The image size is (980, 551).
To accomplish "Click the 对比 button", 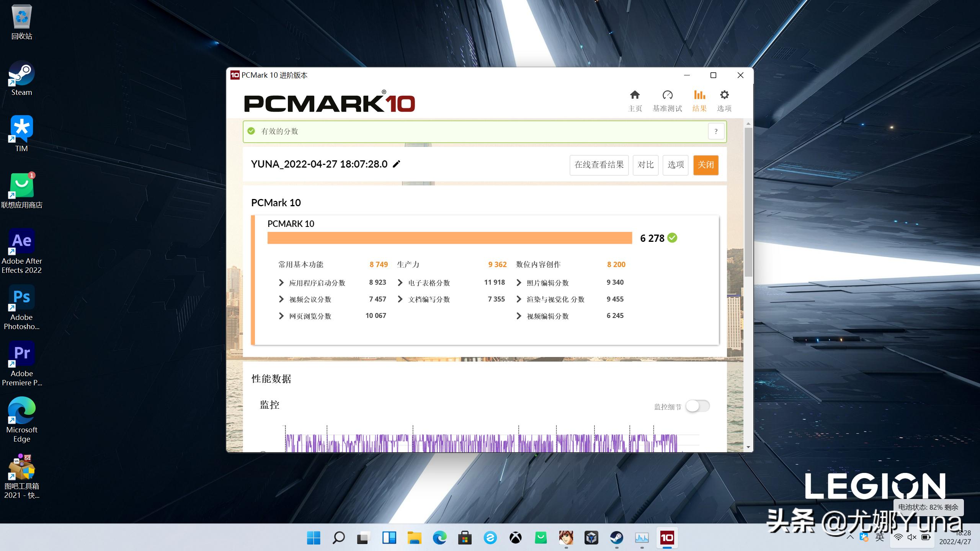I will [645, 165].
